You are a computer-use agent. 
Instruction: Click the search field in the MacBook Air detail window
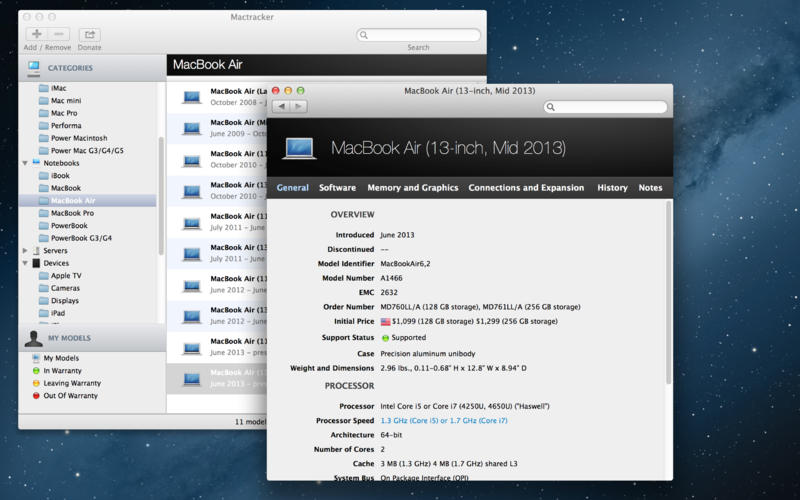605,107
